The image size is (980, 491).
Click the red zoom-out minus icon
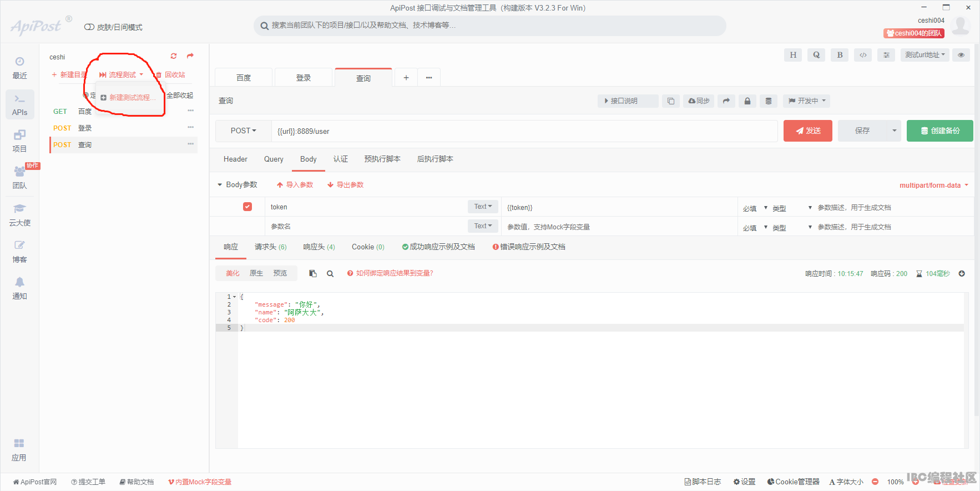click(x=875, y=482)
